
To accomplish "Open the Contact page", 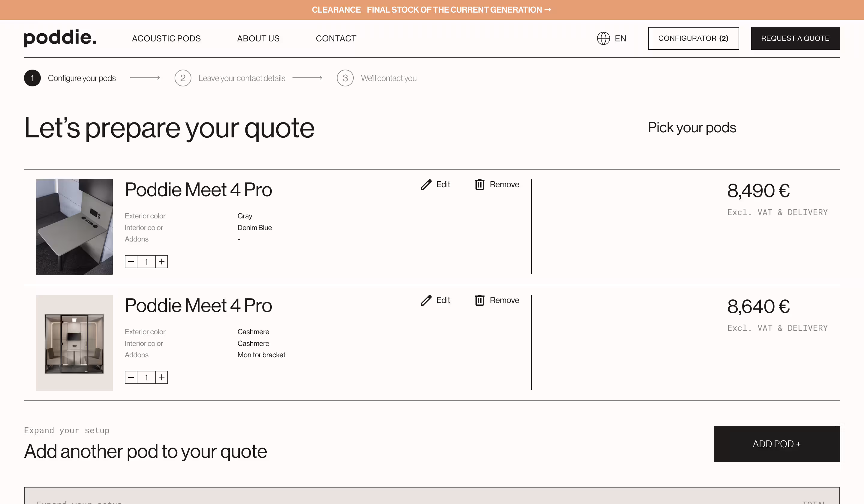I will point(336,38).
